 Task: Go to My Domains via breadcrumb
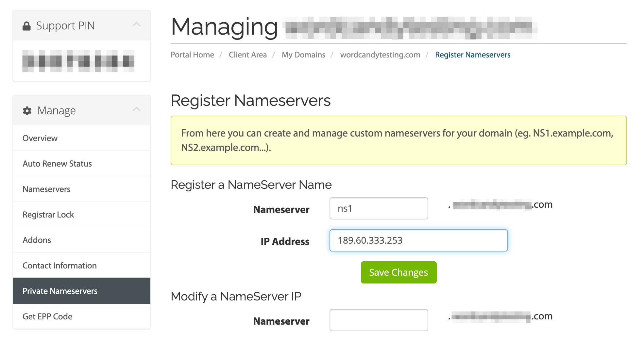[x=303, y=55]
